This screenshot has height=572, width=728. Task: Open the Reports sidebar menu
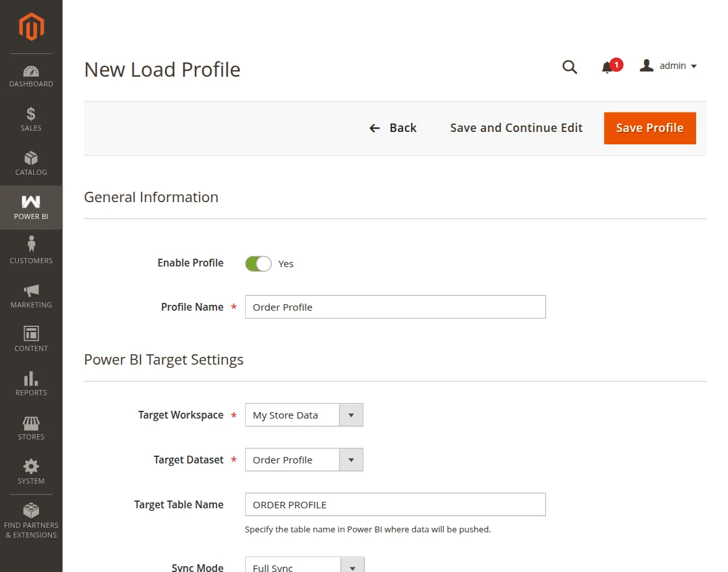(x=31, y=384)
